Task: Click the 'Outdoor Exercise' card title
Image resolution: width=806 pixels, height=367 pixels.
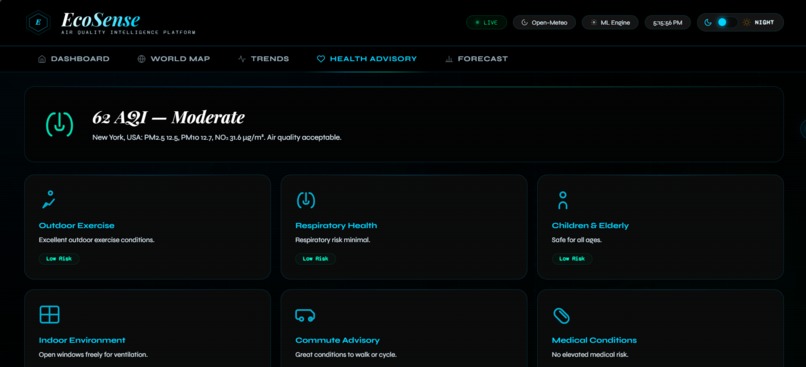Action: coord(77,226)
